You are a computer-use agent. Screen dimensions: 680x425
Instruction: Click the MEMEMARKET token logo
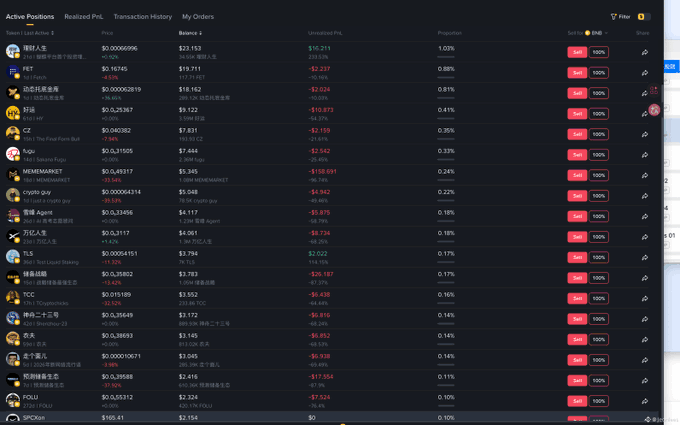pos(13,174)
